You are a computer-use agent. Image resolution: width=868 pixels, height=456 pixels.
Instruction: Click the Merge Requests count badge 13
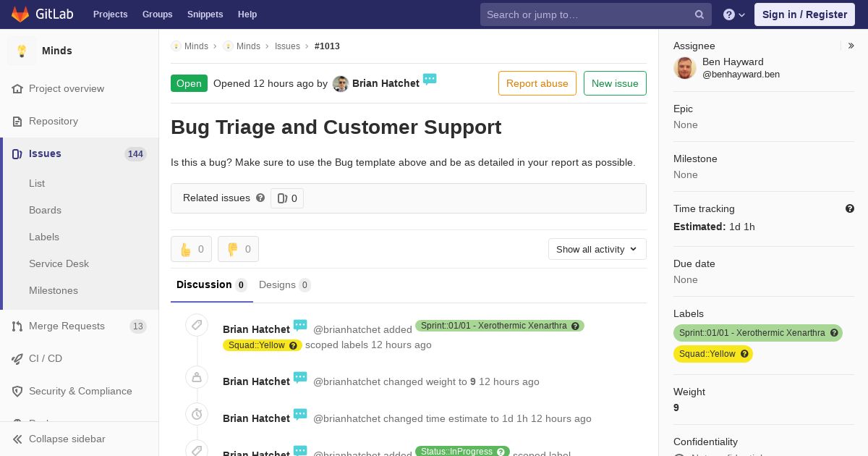[x=137, y=326]
